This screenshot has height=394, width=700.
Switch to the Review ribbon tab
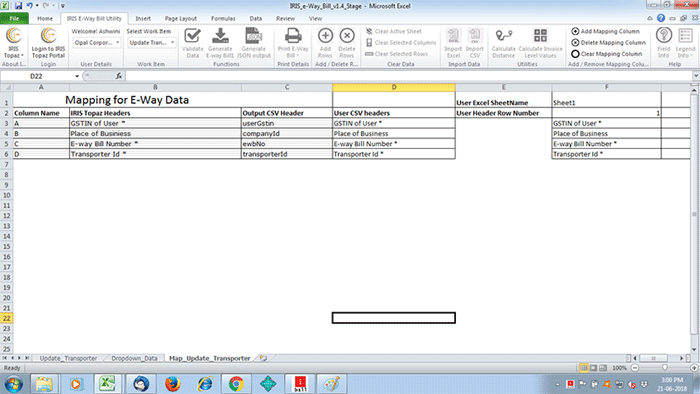[285, 18]
